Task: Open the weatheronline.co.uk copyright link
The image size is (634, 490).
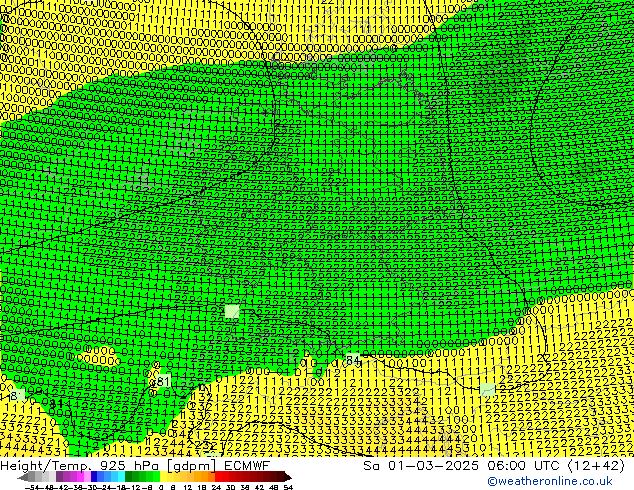Action: tap(550, 481)
